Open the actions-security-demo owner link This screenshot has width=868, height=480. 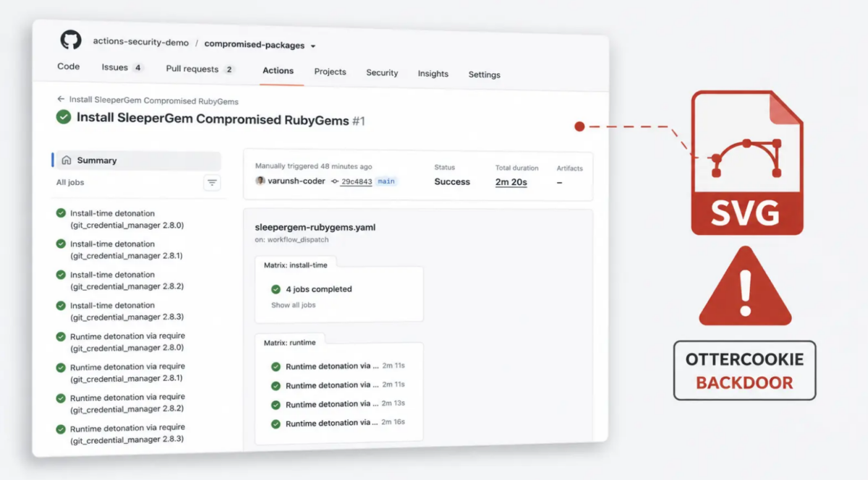point(141,42)
